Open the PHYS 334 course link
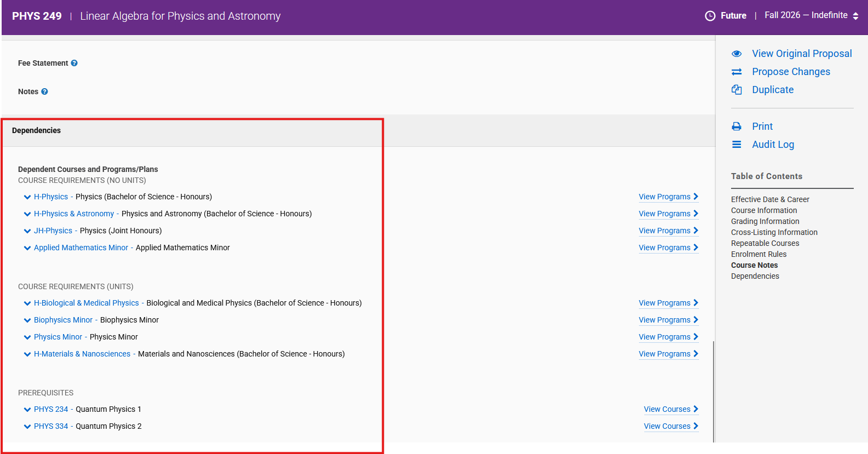 coord(51,426)
